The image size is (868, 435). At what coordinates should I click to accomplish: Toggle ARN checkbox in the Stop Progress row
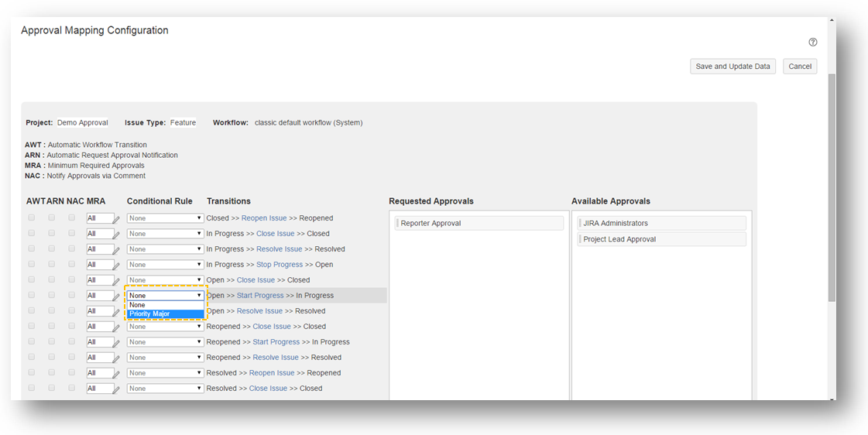point(52,264)
